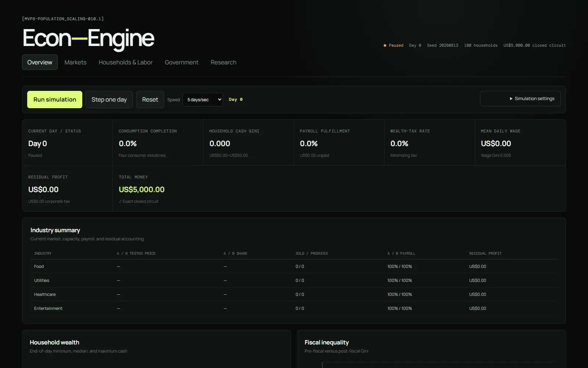
Task: Click 'Four consumer industries' caption
Action: click(142, 155)
